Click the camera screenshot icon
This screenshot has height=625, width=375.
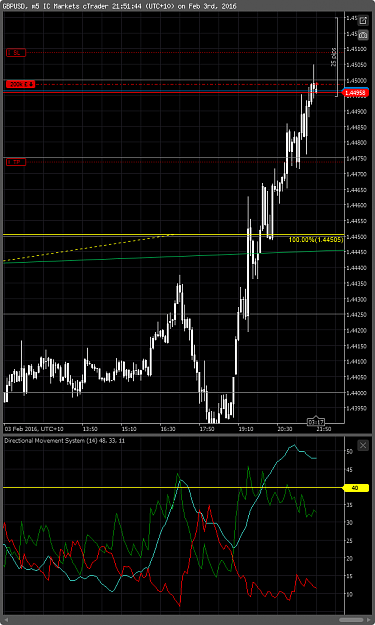click(x=363, y=35)
